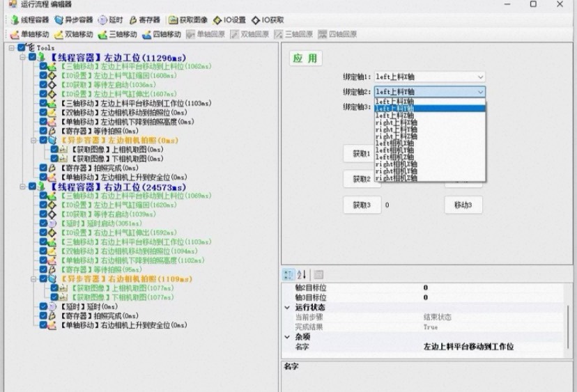Collapse the 右边相机拍照 async container
Image resolution: width=577 pixels, height=392 pixels.
coord(33,279)
